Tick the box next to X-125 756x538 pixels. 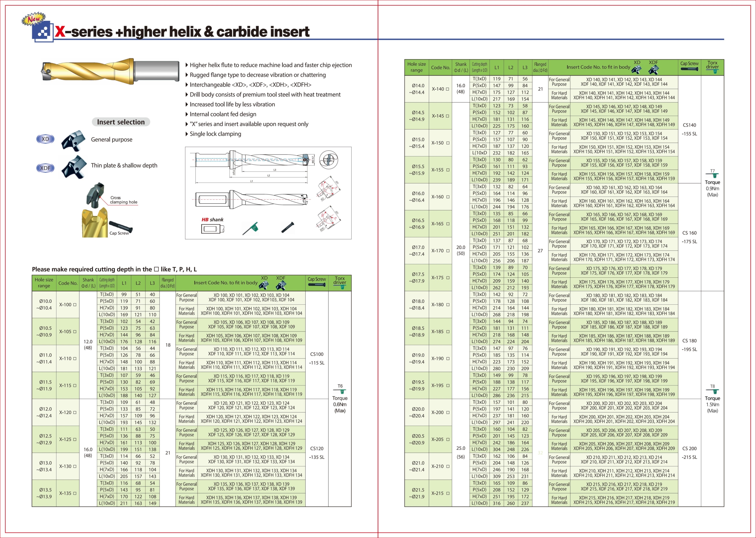point(75,439)
